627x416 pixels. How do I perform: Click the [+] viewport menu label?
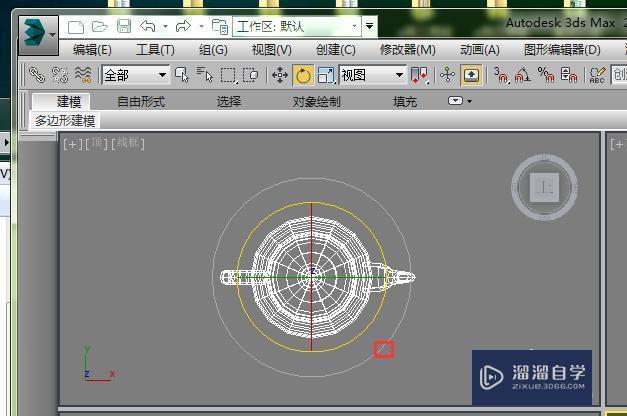coord(73,144)
